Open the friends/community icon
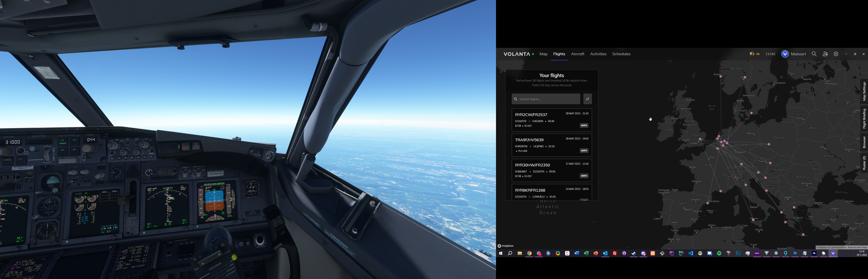The height and width of the screenshot is (279, 868). (825, 54)
